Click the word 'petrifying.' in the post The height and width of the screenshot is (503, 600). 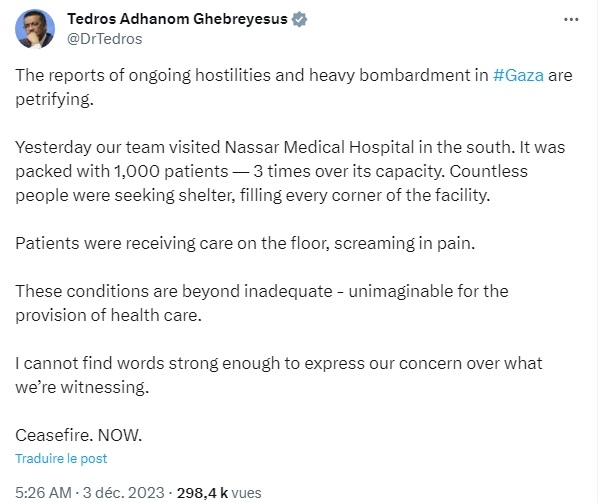(54, 99)
